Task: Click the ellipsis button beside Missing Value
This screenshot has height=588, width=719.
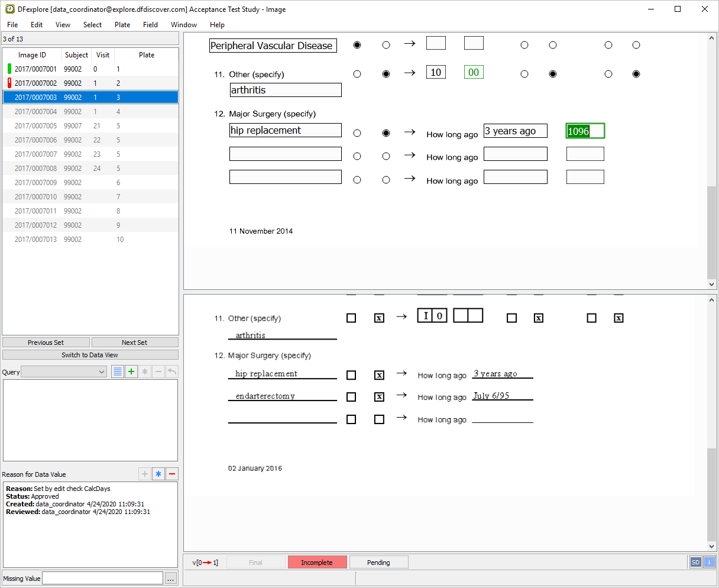Action: pos(171,579)
